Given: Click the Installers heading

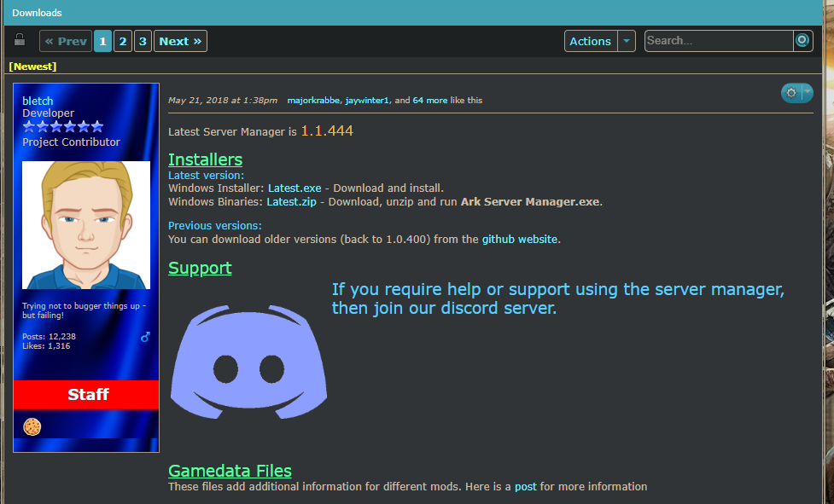Looking at the screenshot, I should pyautogui.click(x=206, y=159).
